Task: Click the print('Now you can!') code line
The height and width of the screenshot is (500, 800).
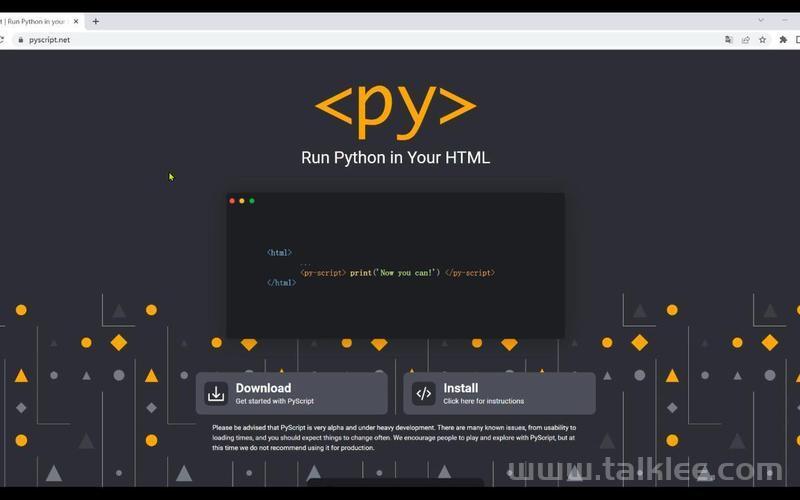Action: click(x=397, y=273)
